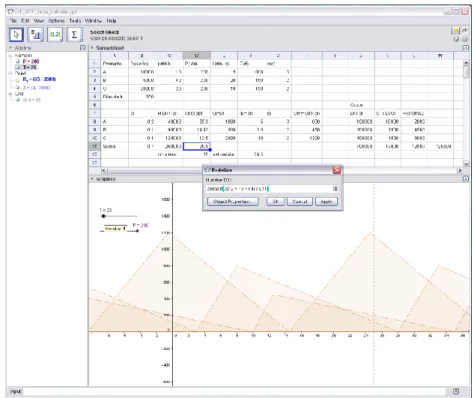Screen dimensions: 474x398
Task: Click spreadsheet vertical scrollbar up arrow
Action: click(466, 63)
